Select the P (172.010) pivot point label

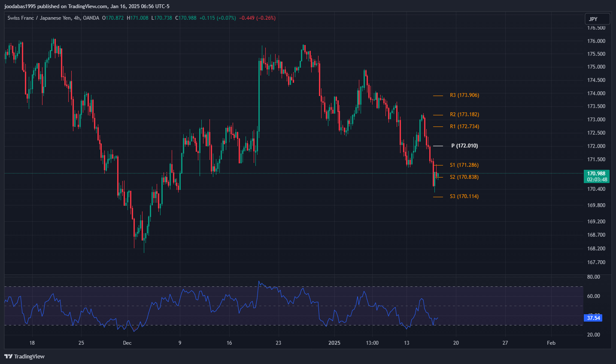(x=464, y=146)
